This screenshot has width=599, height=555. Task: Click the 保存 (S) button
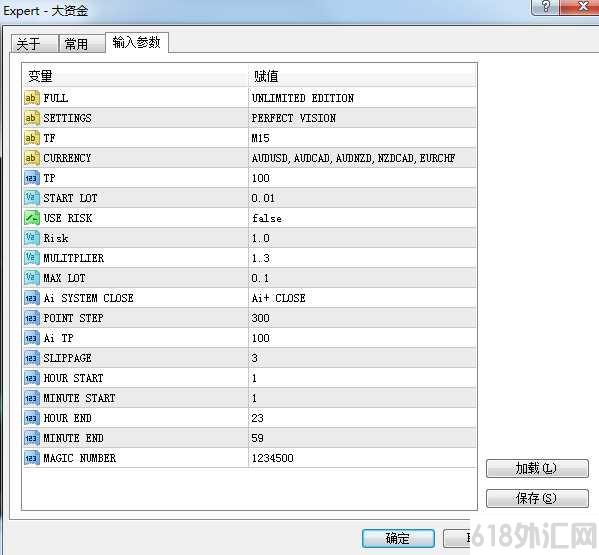point(537,498)
